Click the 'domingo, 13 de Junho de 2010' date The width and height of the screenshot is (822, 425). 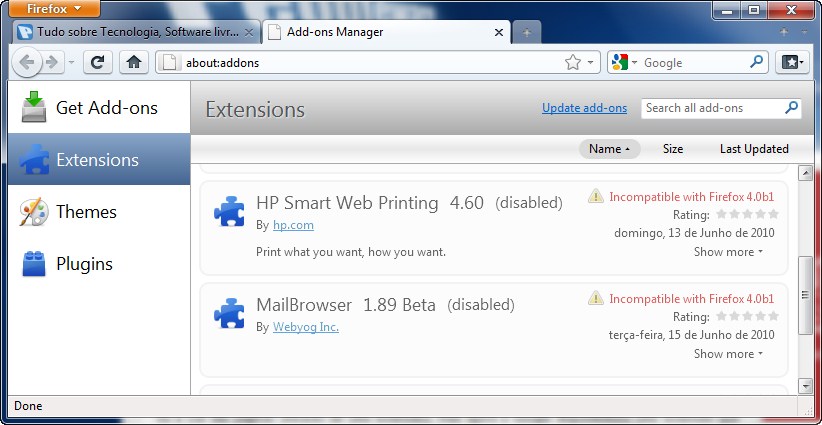(x=694, y=233)
